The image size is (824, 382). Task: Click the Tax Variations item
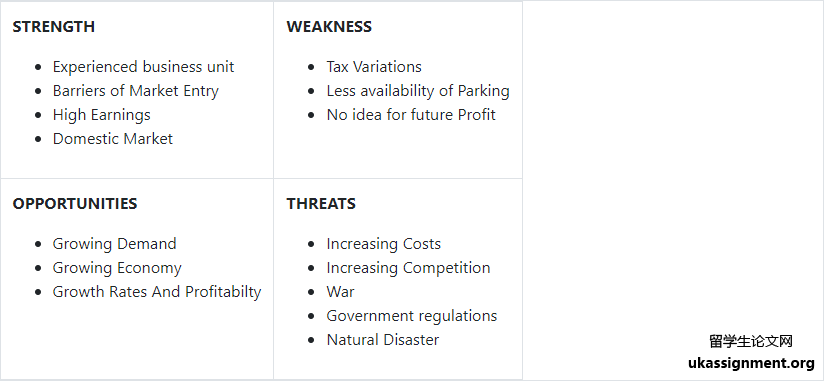click(374, 67)
